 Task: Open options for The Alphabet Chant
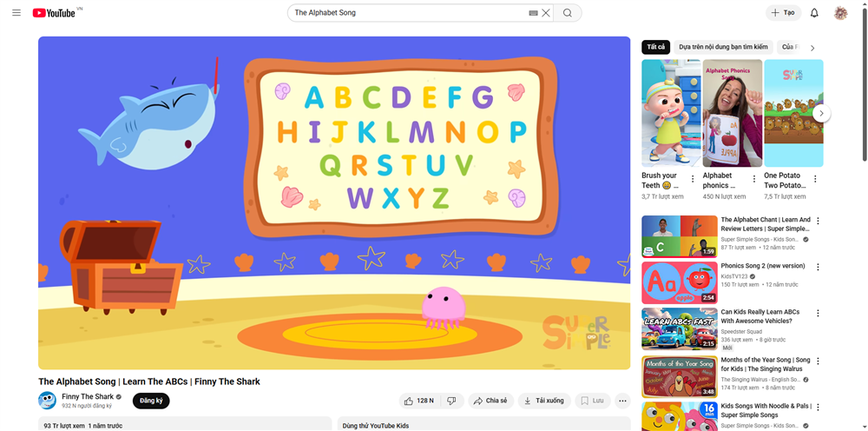click(x=818, y=221)
